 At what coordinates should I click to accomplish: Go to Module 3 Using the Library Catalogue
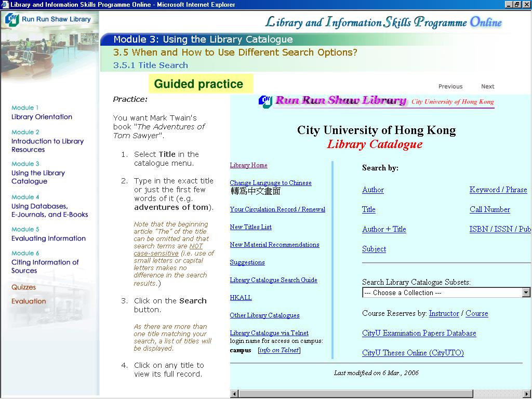click(38, 172)
